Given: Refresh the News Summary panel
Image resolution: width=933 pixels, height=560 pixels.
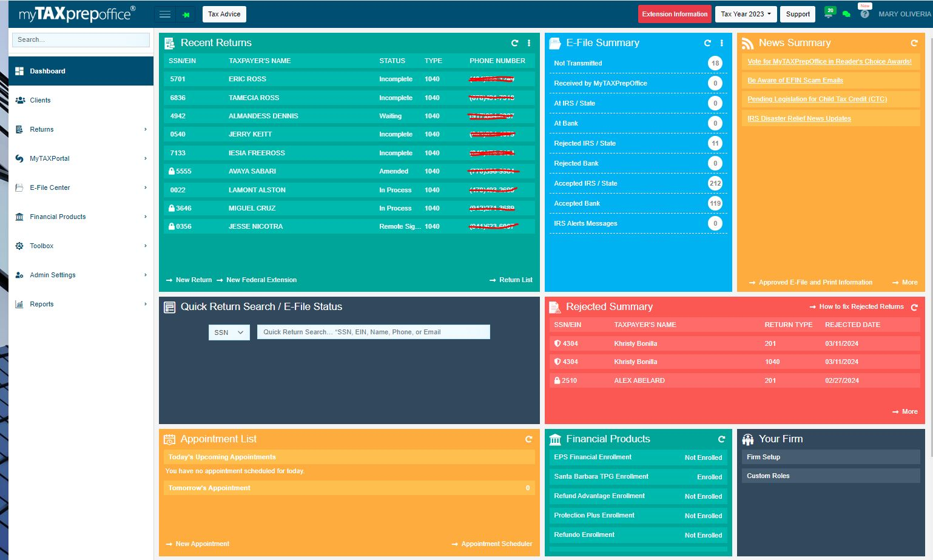Looking at the screenshot, I should click(x=914, y=43).
